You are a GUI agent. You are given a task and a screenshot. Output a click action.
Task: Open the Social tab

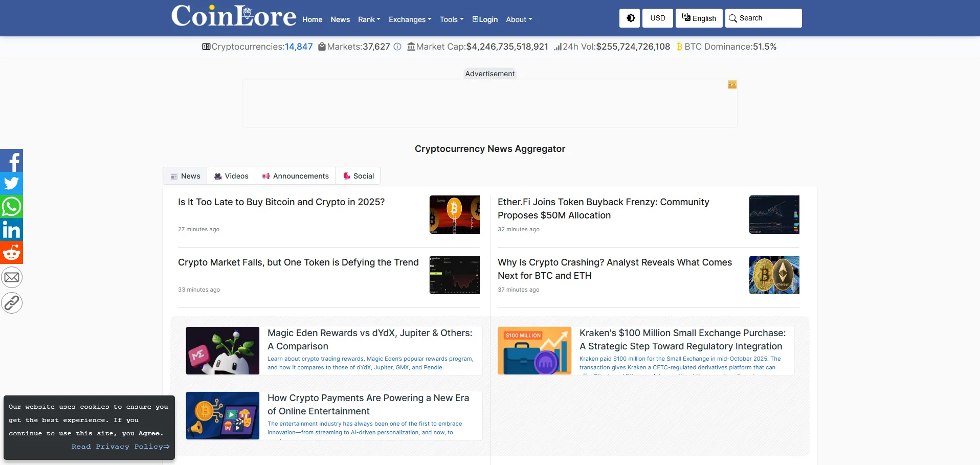pyautogui.click(x=358, y=176)
